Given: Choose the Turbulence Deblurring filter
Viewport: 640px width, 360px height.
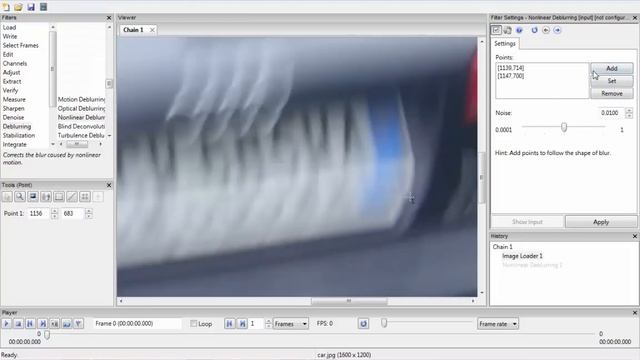Looking at the screenshot, I should 81,136.
